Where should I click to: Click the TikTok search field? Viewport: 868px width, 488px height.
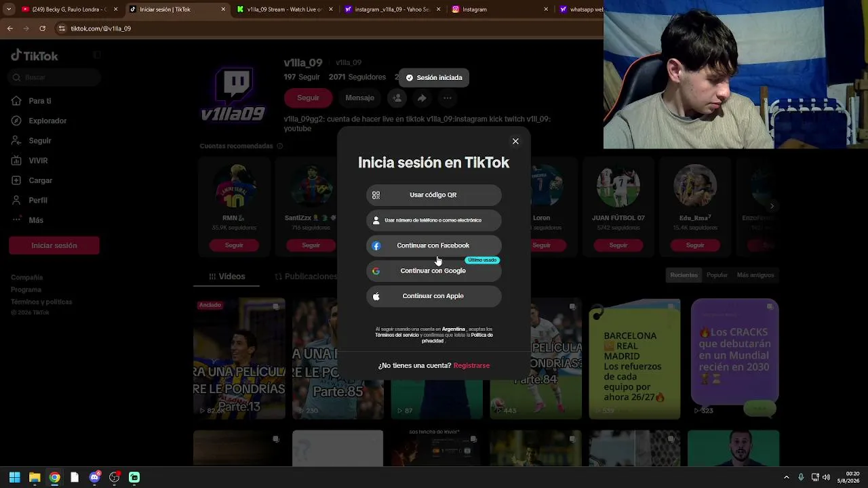(56, 77)
